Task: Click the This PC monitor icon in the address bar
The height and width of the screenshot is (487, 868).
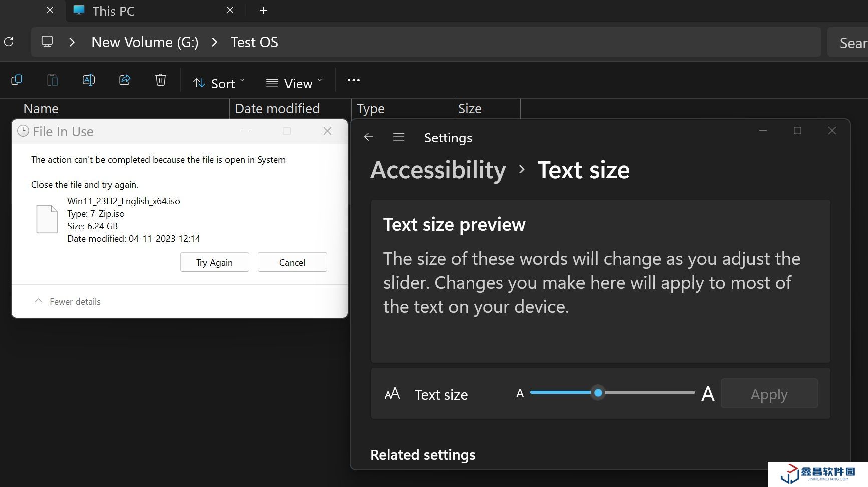Action: tap(47, 42)
